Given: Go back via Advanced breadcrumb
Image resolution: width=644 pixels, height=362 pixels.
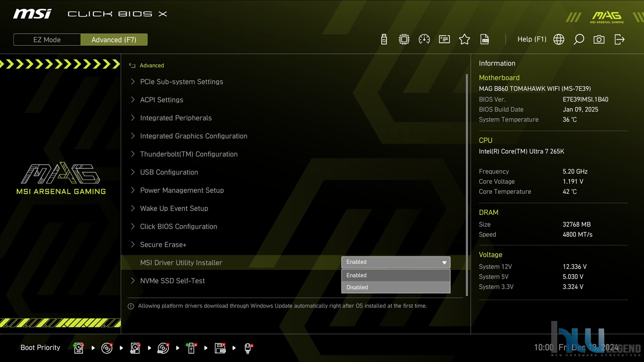Looking at the screenshot, I should [x=152, y=65].
